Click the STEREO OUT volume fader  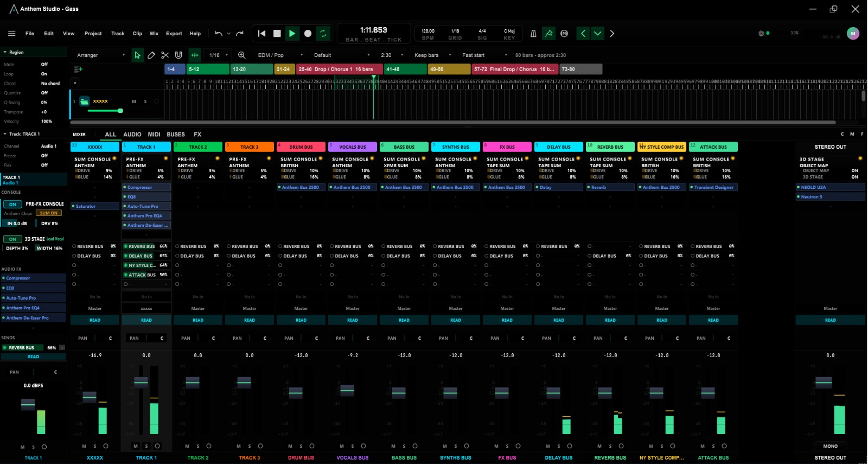point(824,383)
